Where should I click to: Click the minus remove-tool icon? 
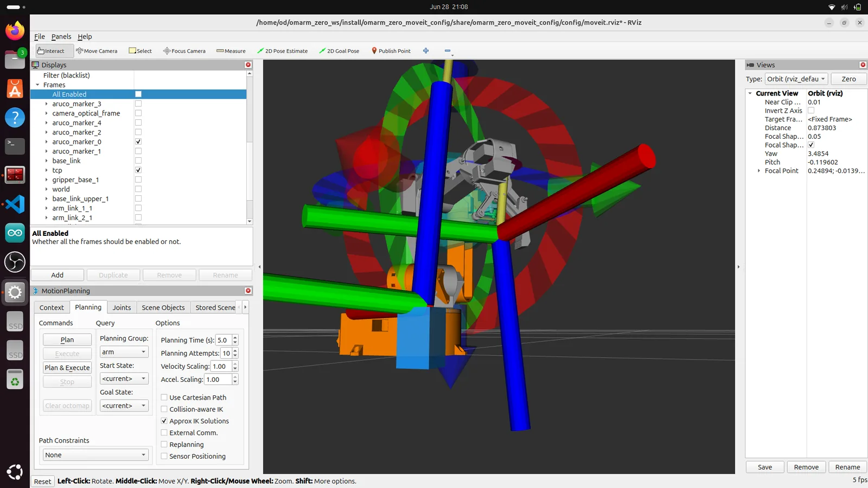pos(448,51)
